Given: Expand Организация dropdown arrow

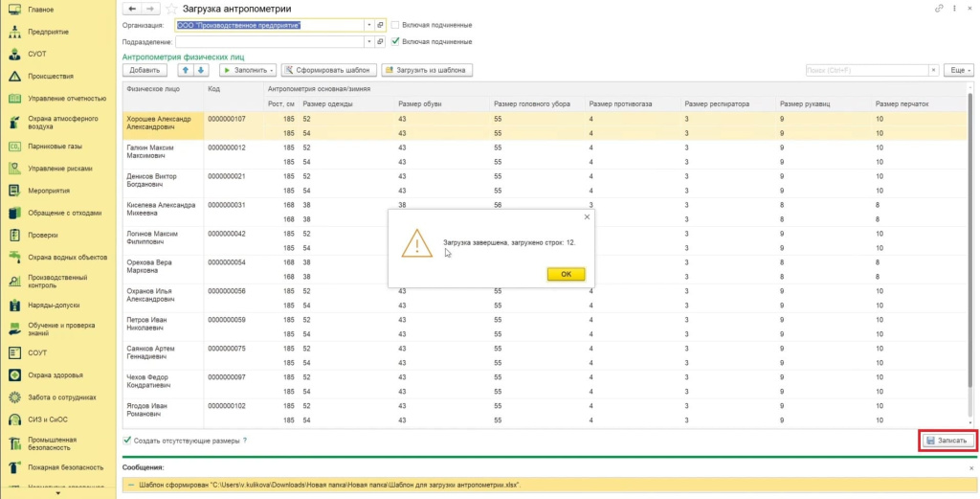Looking at the screenshot, I should pyautogui.click(x=369, y=25).
